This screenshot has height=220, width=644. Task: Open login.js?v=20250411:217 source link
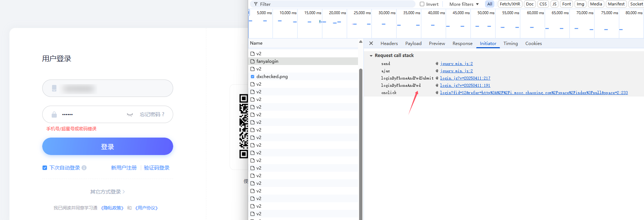pos(465,78)
